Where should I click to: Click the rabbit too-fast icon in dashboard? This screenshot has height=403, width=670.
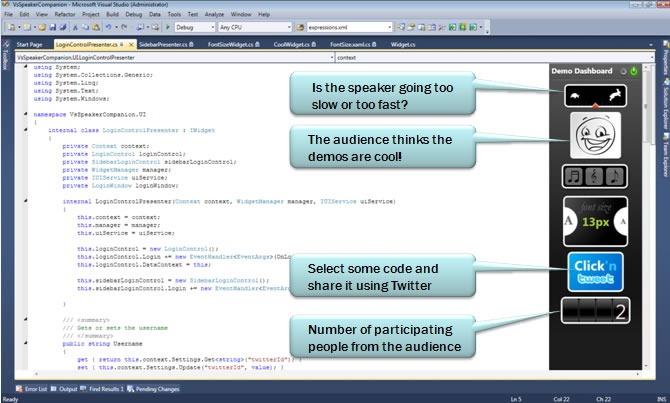pos(615,95)
